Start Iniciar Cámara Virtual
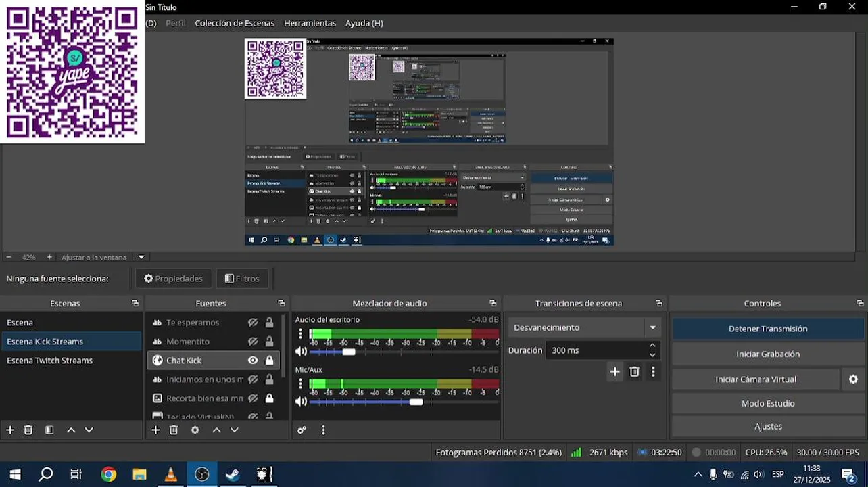Image resolution: width=868 pixels, height=487 pixels. (756, 379)
